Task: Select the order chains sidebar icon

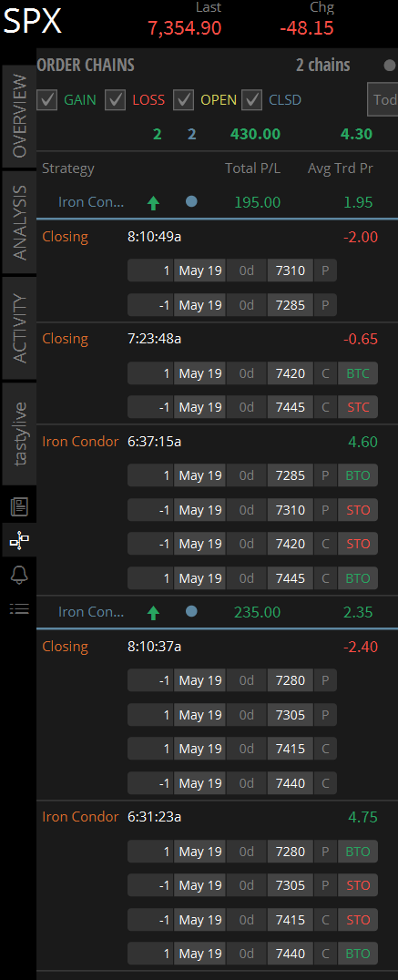Action: coord(19,540)
